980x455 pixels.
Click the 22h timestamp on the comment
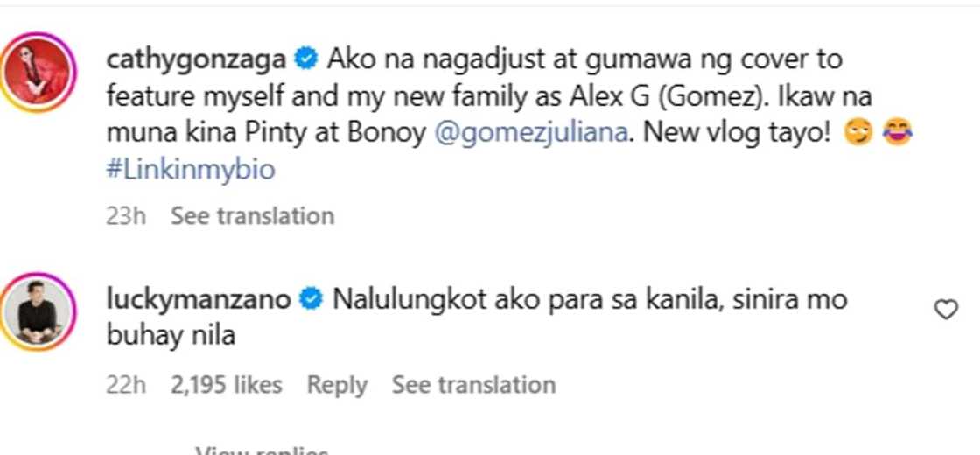125,384
